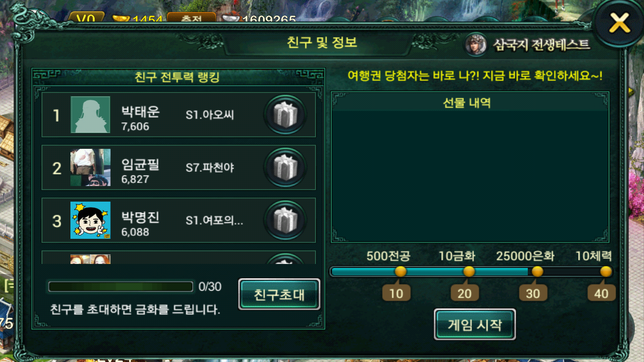Screen dimensions: 644x362
Task: Click the yellow 여행권 당첨자 announcement text
Action: coord(475,76)
